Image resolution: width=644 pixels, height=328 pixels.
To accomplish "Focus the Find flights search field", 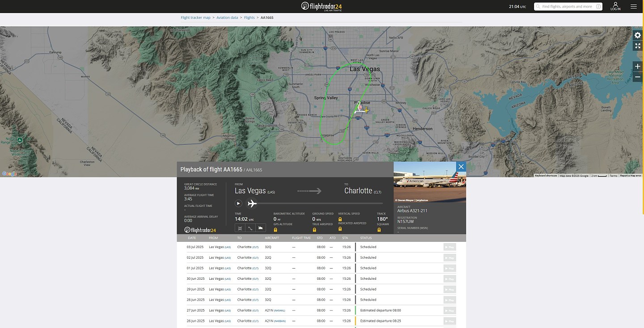I will [x=568, y=7].
